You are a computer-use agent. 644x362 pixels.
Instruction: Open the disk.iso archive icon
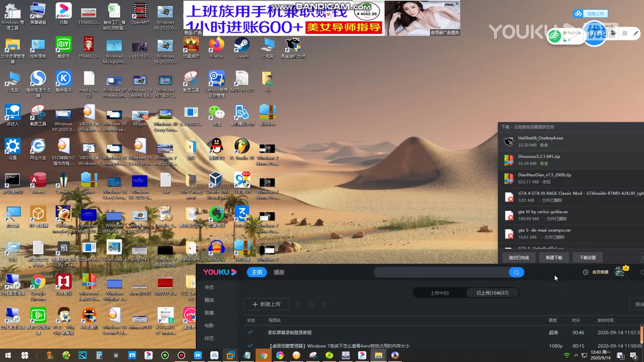tap(267, 115)
